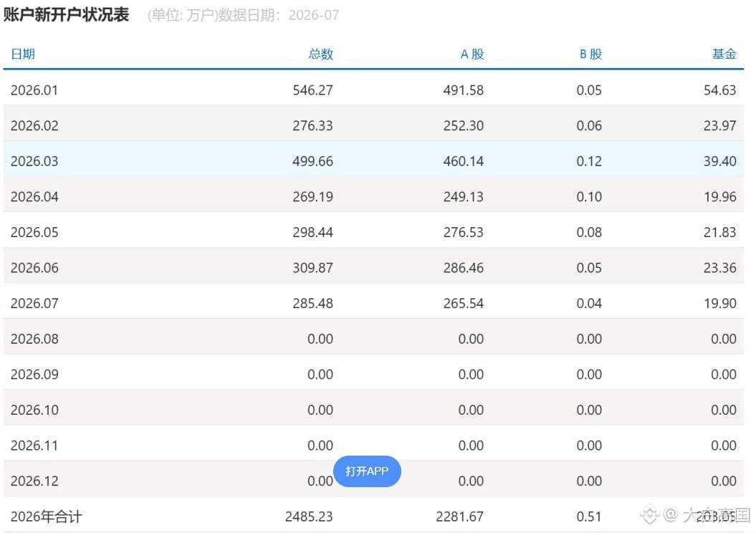Select the B 股 column header

[590, 54]
